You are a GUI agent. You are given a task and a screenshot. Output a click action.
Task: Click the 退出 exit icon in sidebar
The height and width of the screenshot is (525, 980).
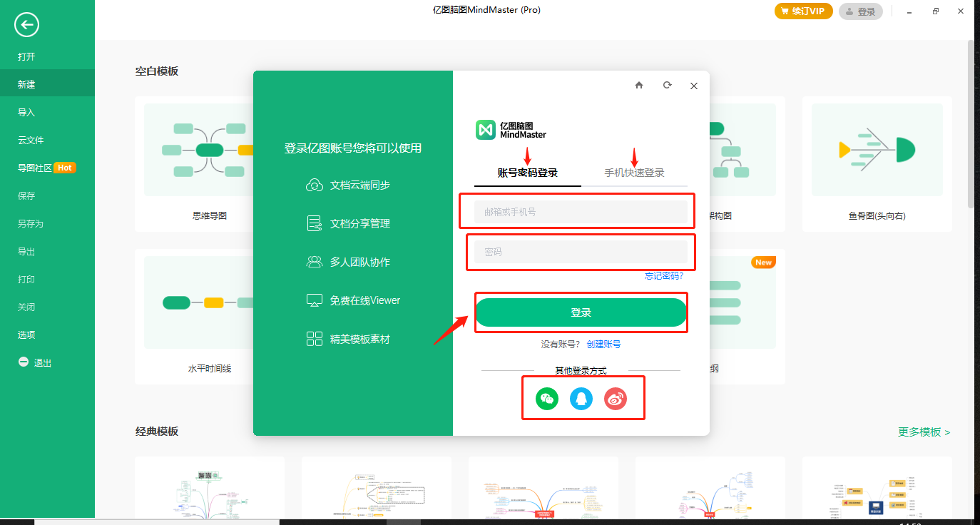[x=24, y=362]
